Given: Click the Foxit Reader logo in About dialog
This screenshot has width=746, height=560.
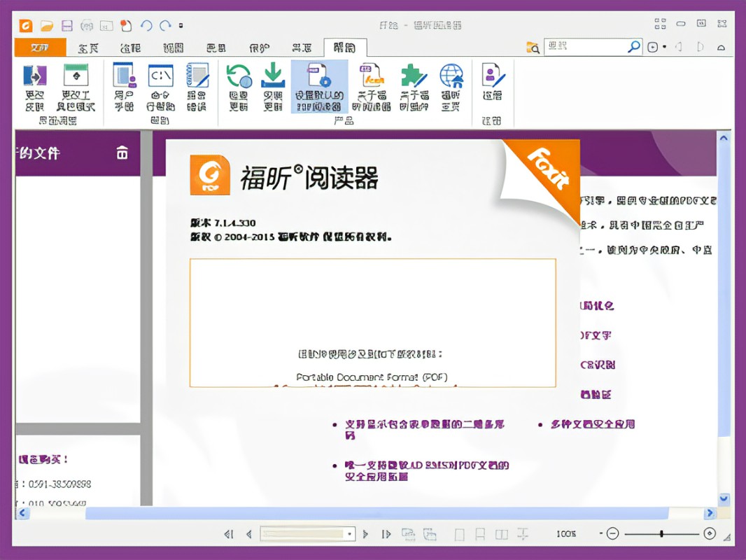Looking at the screenshot, I should click(210, 174).
